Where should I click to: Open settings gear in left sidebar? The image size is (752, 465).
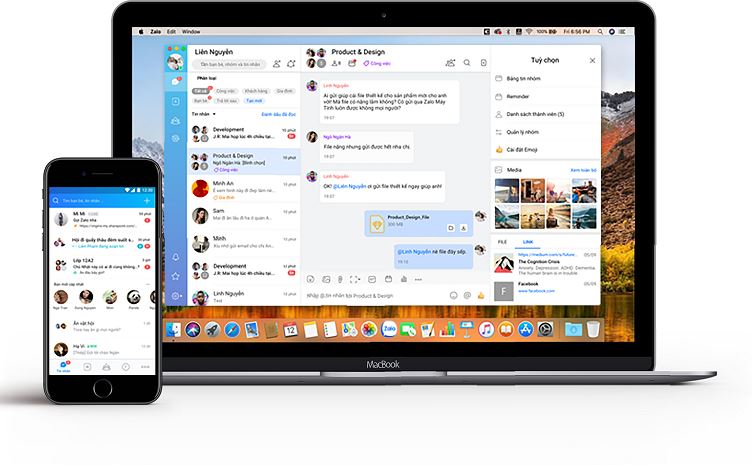(176, 295)
